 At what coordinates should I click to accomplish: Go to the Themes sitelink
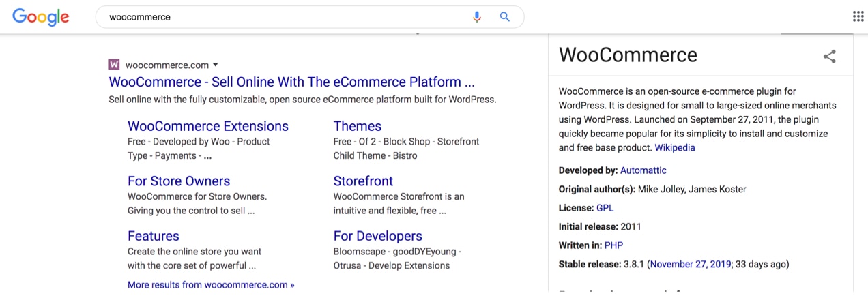click(357, 126)
